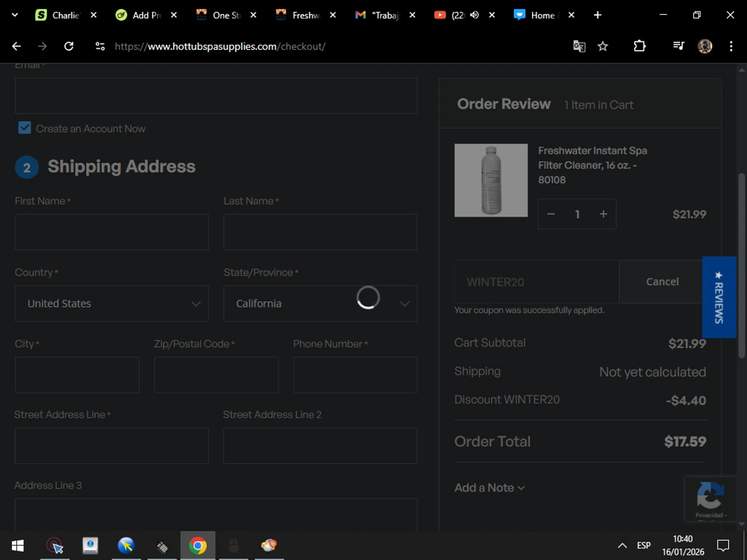Open the Windows notification center
The height and width of the screenshot is (560, 747).
723,546
